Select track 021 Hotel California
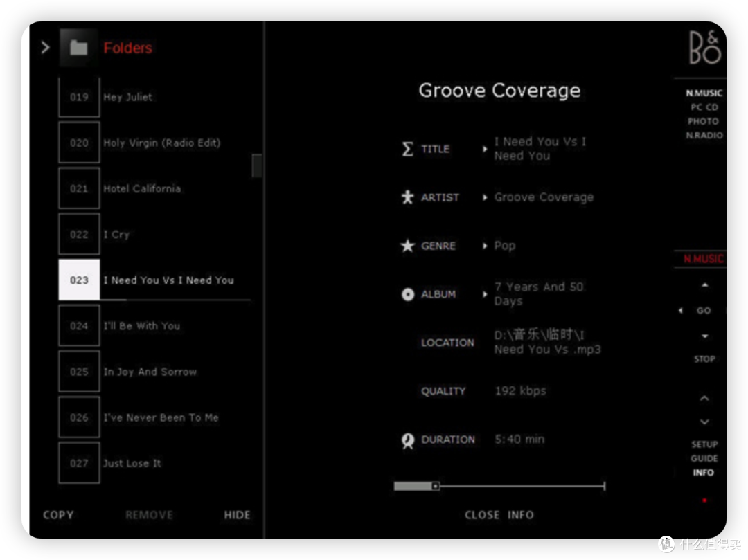 154,189
